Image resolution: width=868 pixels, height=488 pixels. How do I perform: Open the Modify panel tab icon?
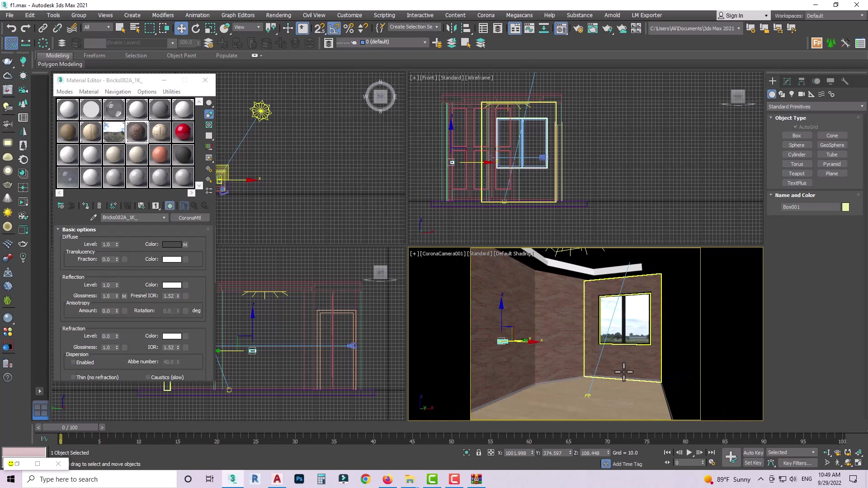point(787,81)
